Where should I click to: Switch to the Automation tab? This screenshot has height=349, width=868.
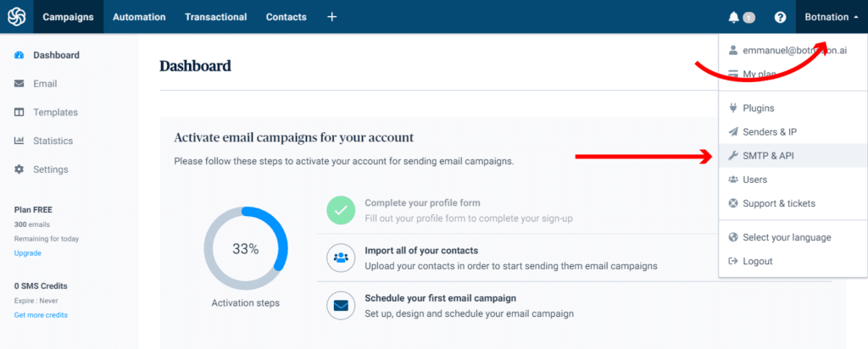139,17
